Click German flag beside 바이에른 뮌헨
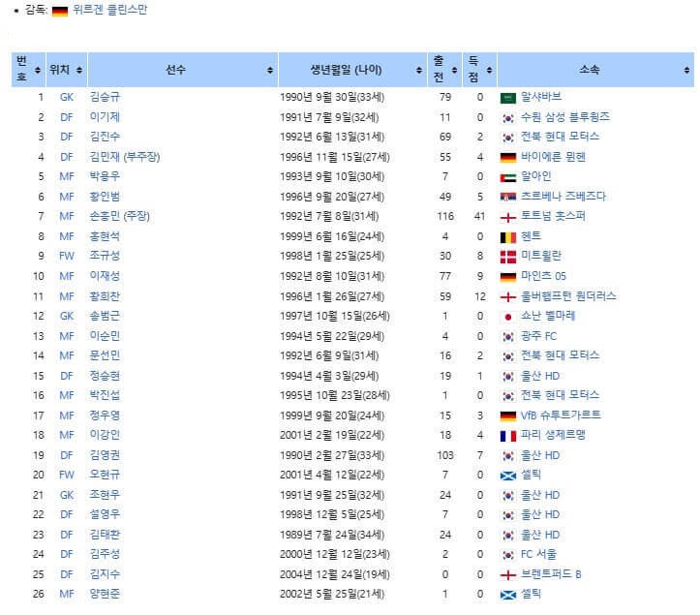 [508, 158]
